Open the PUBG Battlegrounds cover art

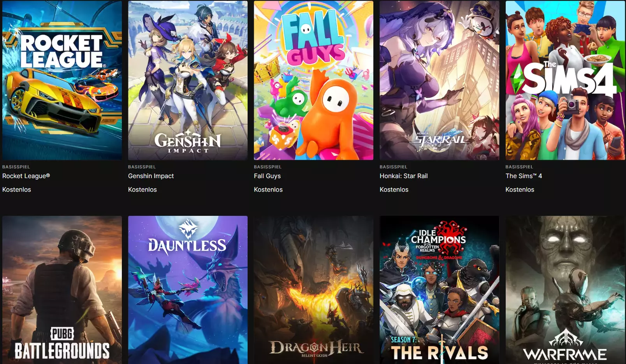62,290
